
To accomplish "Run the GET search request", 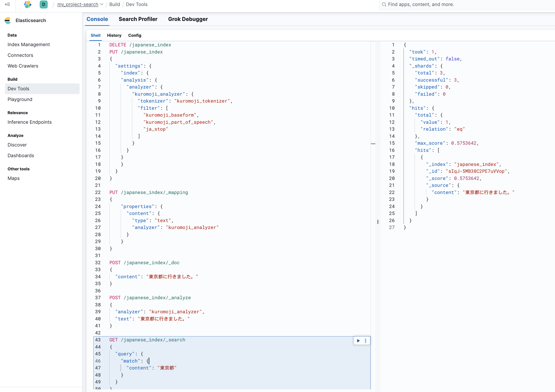I will pos(358,340).
